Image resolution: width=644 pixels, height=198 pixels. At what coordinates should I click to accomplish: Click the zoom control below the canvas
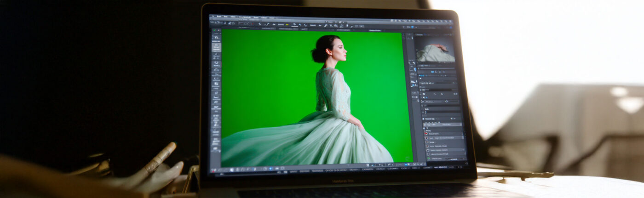point(380,164)
